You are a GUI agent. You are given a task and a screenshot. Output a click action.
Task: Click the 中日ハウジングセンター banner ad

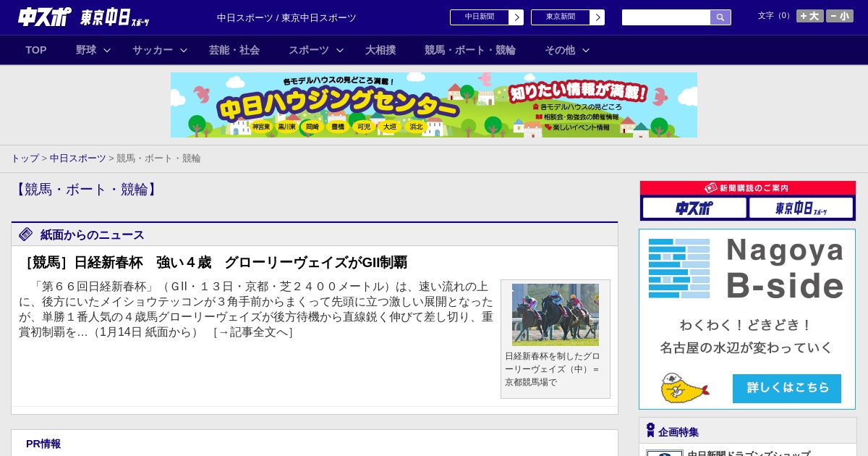(x=434, y=105)
